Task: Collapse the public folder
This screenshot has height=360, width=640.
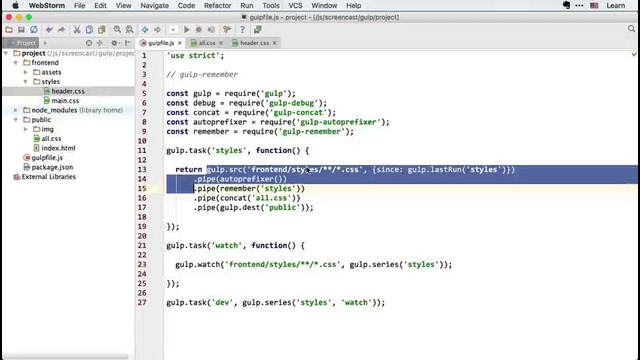Action: click(x=16, y=120)
